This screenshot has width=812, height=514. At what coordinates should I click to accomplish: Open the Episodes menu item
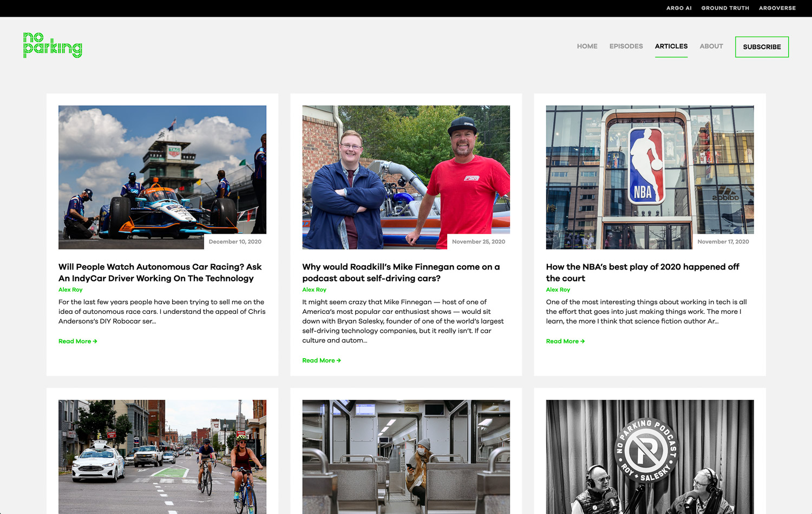pos(626,47)
